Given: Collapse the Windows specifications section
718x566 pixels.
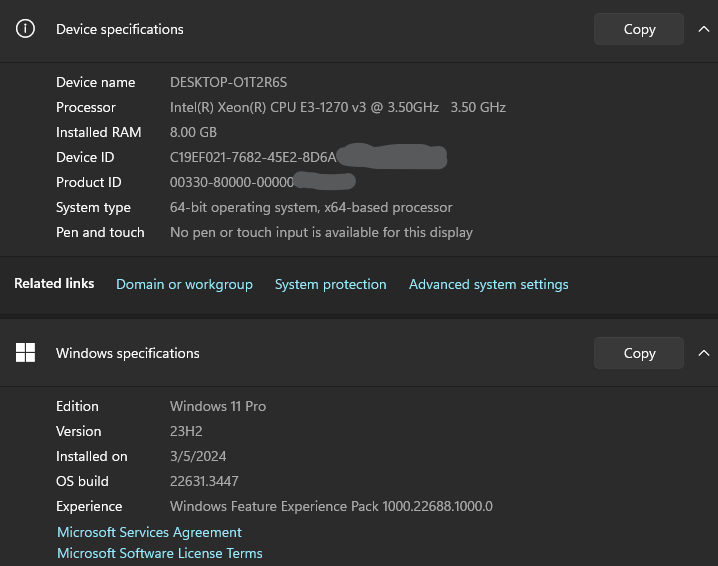Looking at the screenshot, I should point(703,353).
